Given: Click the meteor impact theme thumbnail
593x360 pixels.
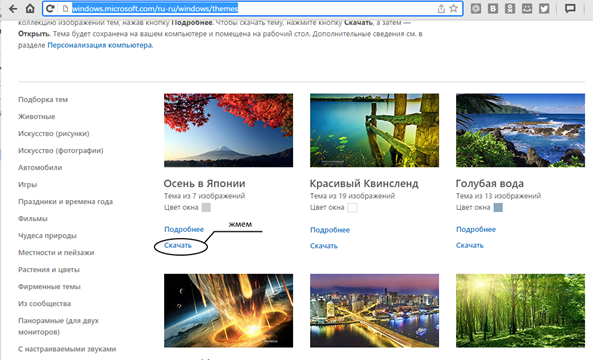Looking at the screenshot, I should 228,310.
